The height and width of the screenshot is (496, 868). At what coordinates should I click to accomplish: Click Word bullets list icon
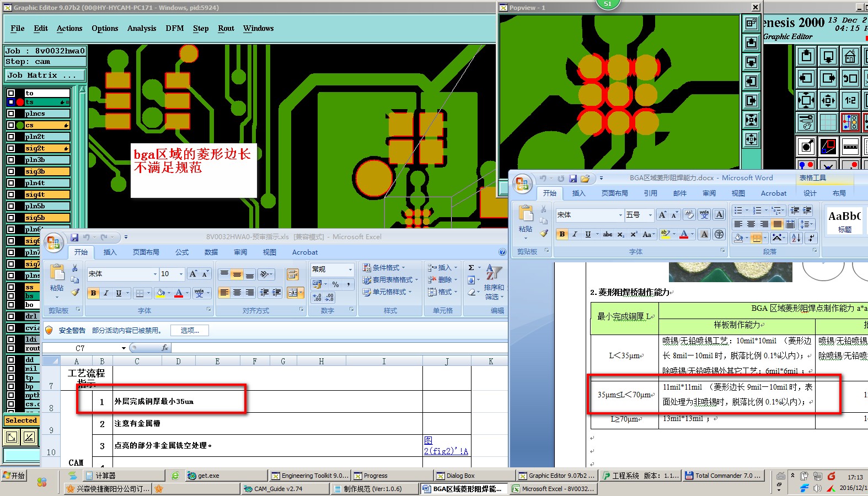(738, 211)
